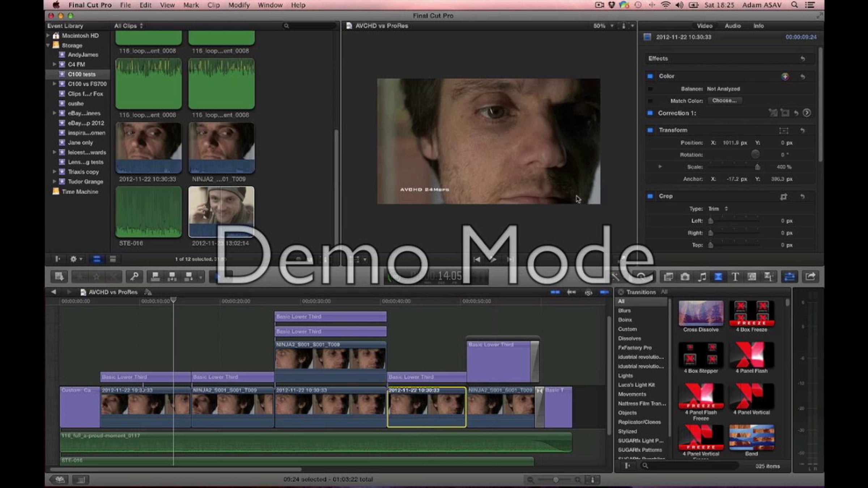
Task: Toggle timeline snapping button
Action: point(604,292)
